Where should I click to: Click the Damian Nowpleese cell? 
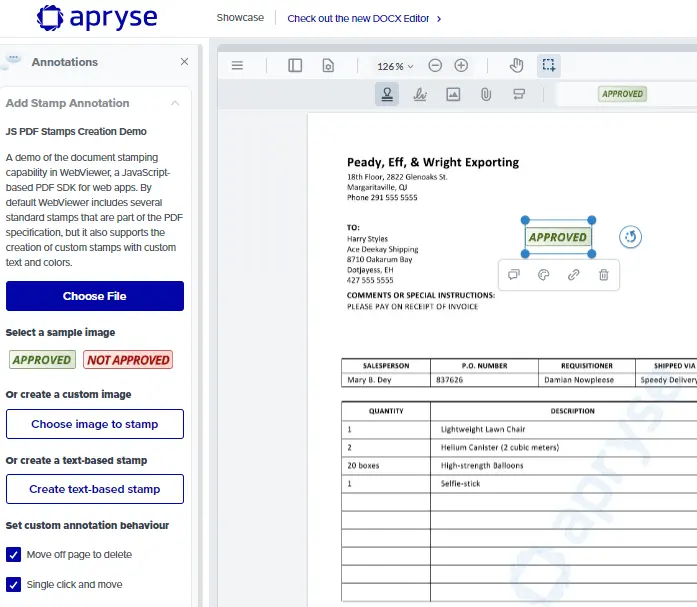click(587, 380)
